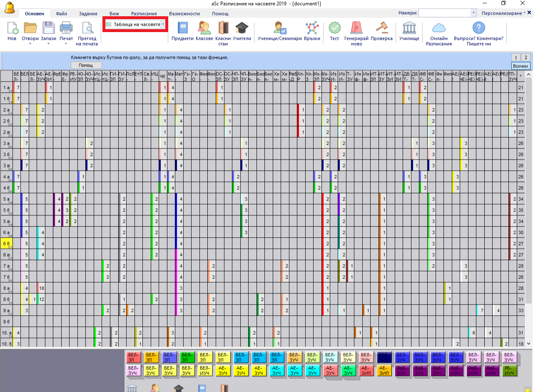Open Учители (Teachers) graduation cap icon

242,28
